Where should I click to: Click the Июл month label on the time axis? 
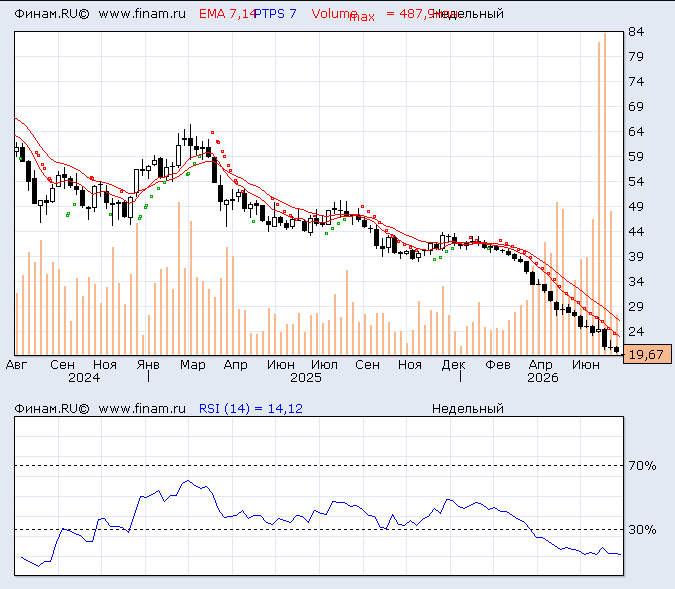point(324,365)
